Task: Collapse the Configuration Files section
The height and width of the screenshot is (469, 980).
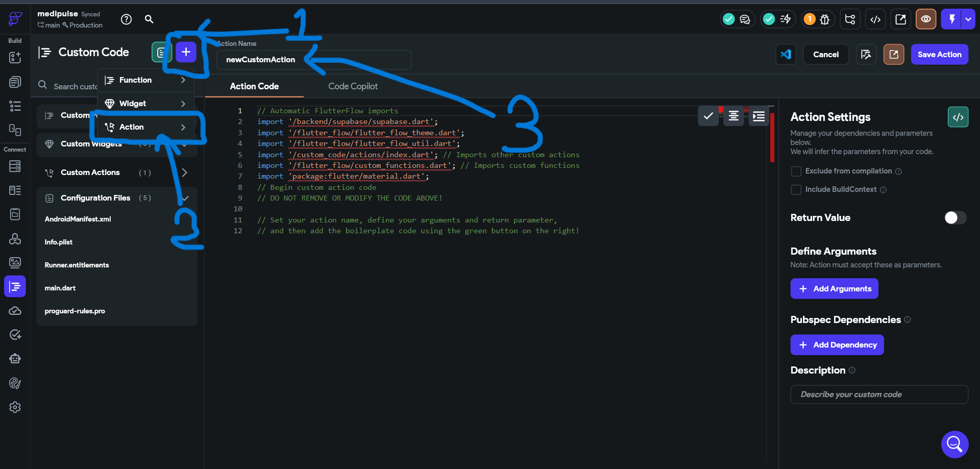Action: [x=185, y=198]
